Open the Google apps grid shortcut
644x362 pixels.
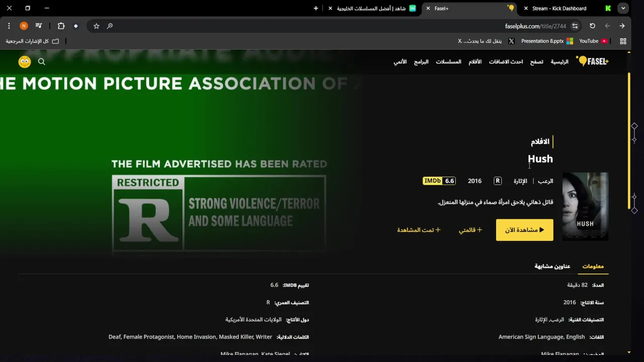[623, 41]
